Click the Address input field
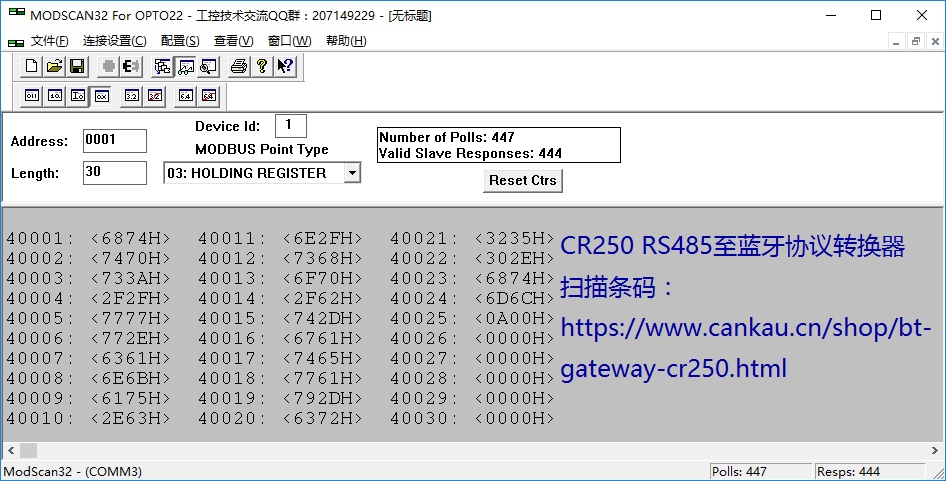This screenshot has width=946, height=481. tap(115, 141)
